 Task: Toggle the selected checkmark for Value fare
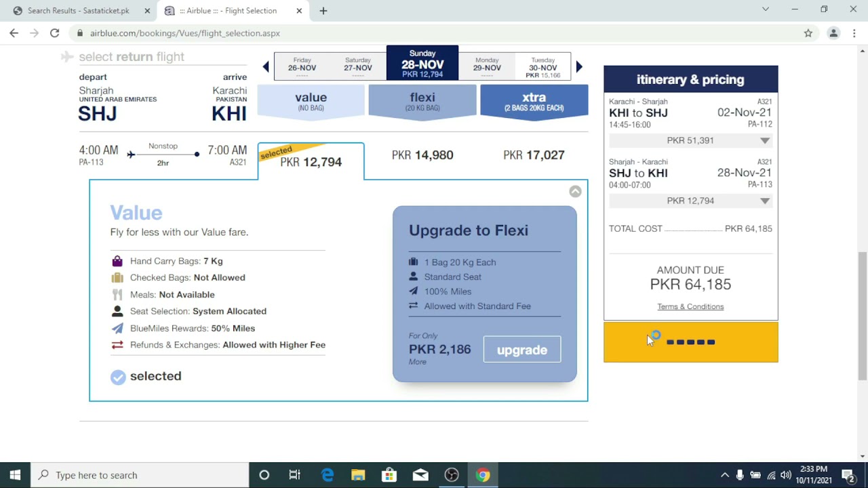pos(118,377)
